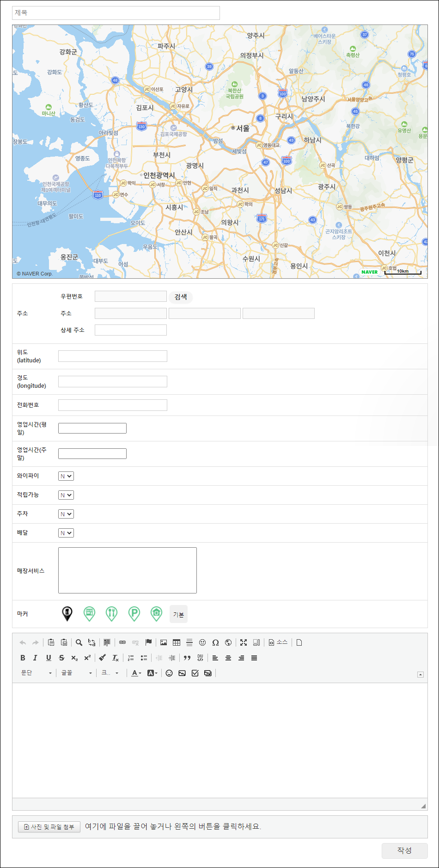This screenshot has height=868, width=439.
Task: Click the 기본 marker button
Action: [178, 614]
